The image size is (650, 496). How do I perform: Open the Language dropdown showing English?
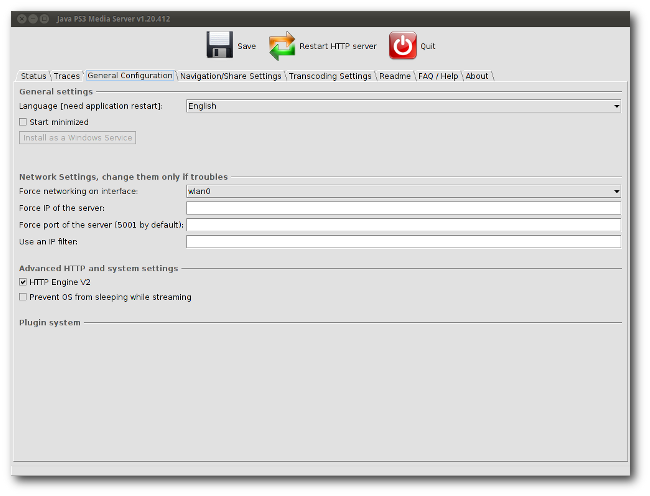(x=403, y=106)
